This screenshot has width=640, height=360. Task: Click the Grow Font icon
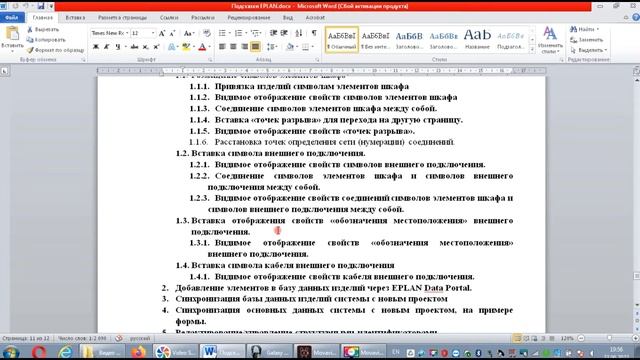point(162,33)
